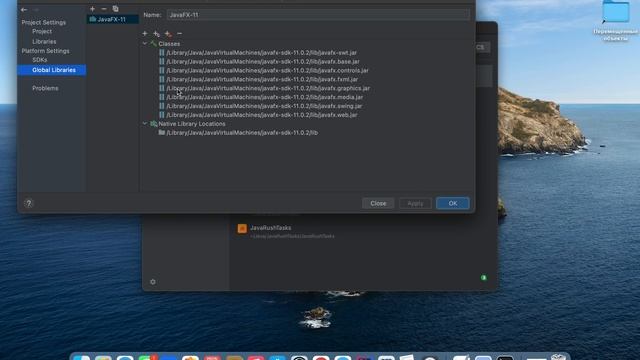Image resolution: width=640 pixels, height=360 pixels.
Task: Click the Native Library Locations node icon
Action: (x=153, y=124)
